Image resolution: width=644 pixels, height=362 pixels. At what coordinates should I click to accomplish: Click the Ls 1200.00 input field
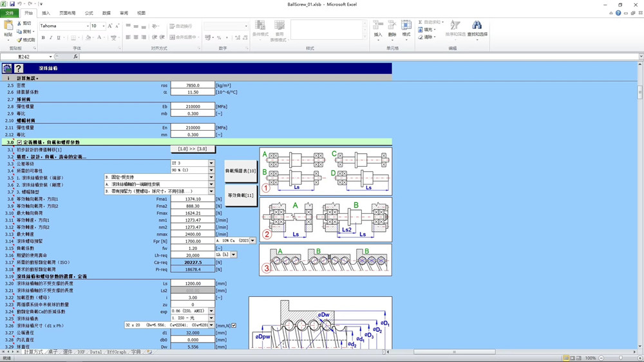click(193, 283)
